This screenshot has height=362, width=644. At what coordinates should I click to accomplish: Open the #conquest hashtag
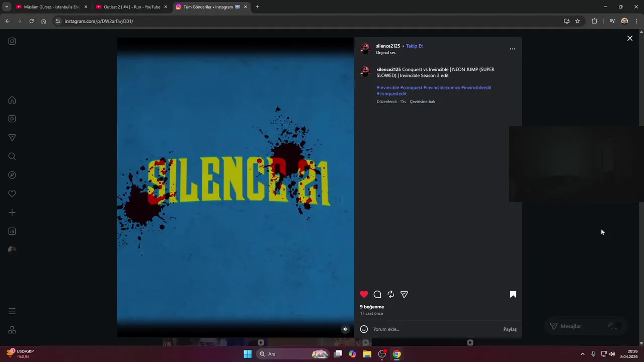pyautogui.click(x=411, y=87)
